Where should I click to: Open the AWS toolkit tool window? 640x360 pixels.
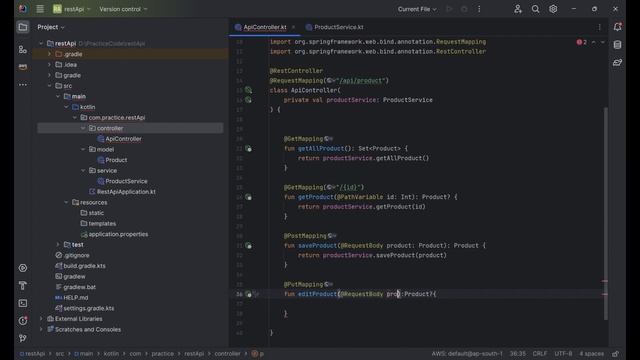(23, 67)
